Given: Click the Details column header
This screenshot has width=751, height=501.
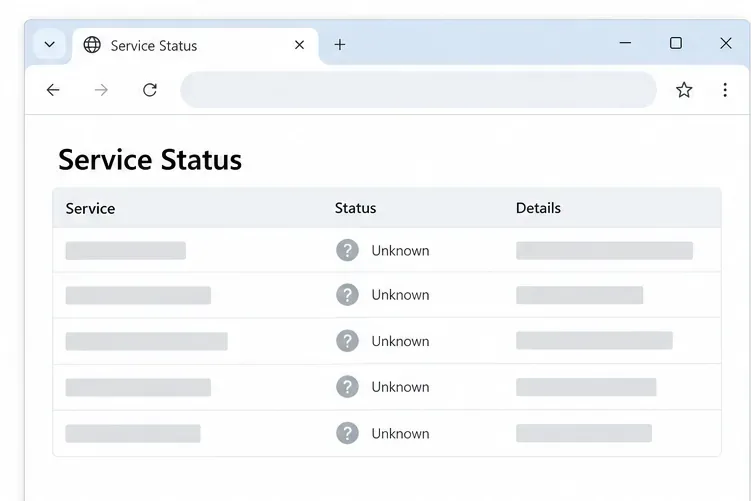Looking at the screenshot, I should pyautogui.click(x=538, y=208).
